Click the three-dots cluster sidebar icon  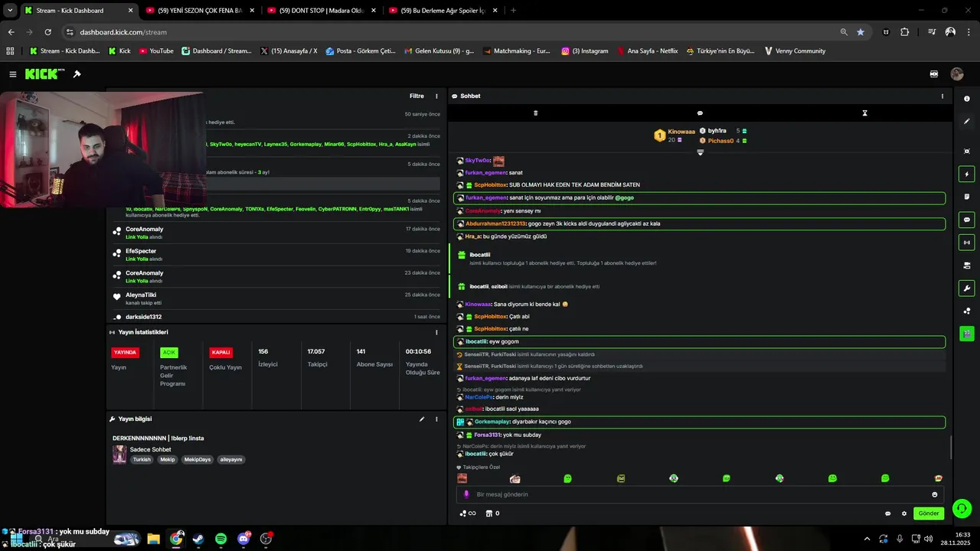(967, 311)
